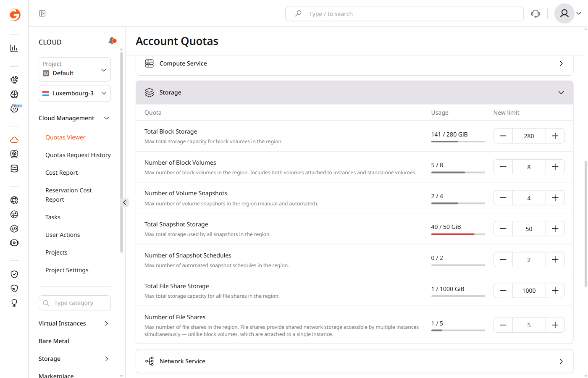Viewport: 588px width, 378px height.
Task: Decrease Total File Share Storage limit
Action: click(x=503, y=290)
